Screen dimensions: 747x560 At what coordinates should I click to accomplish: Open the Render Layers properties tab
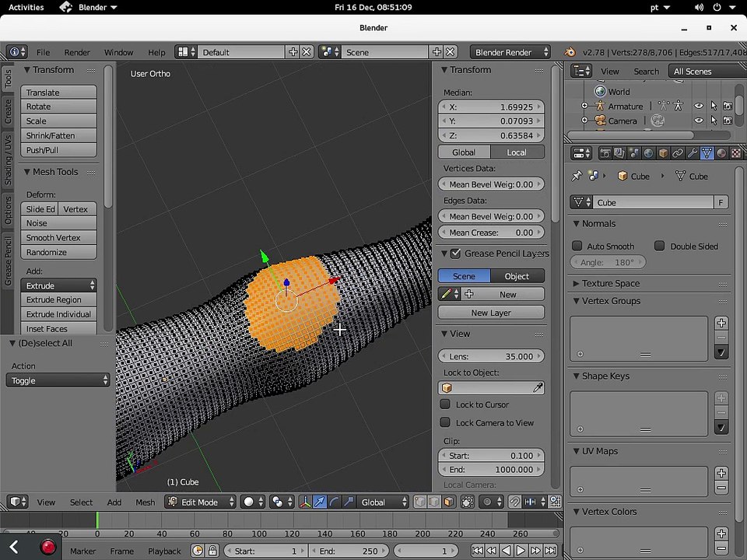tap(619, 153)
